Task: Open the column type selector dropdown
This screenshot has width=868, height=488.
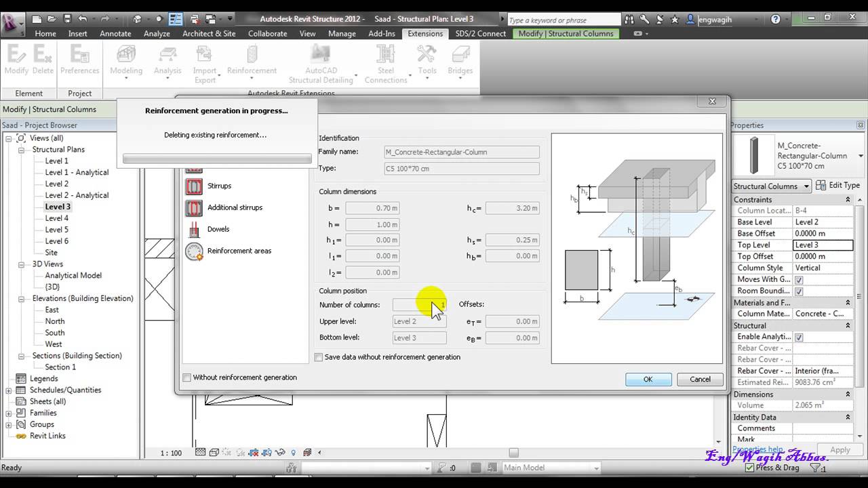Action: [861, 156]
